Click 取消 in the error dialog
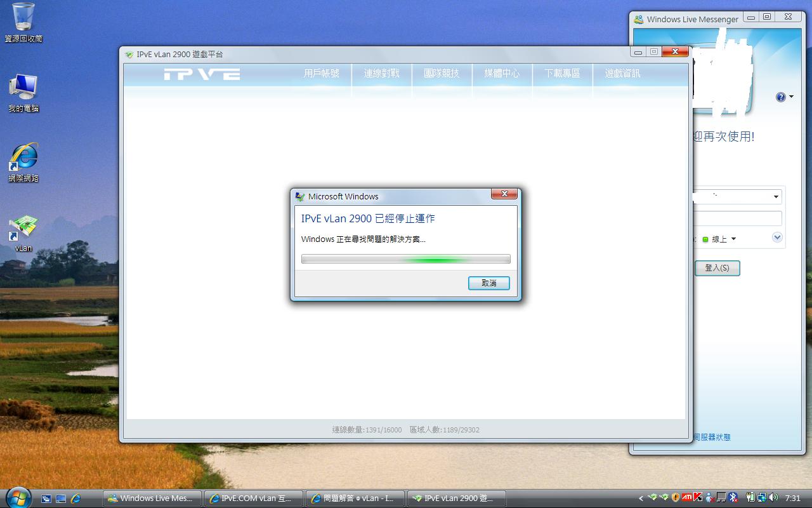 [x=489, y=283]
